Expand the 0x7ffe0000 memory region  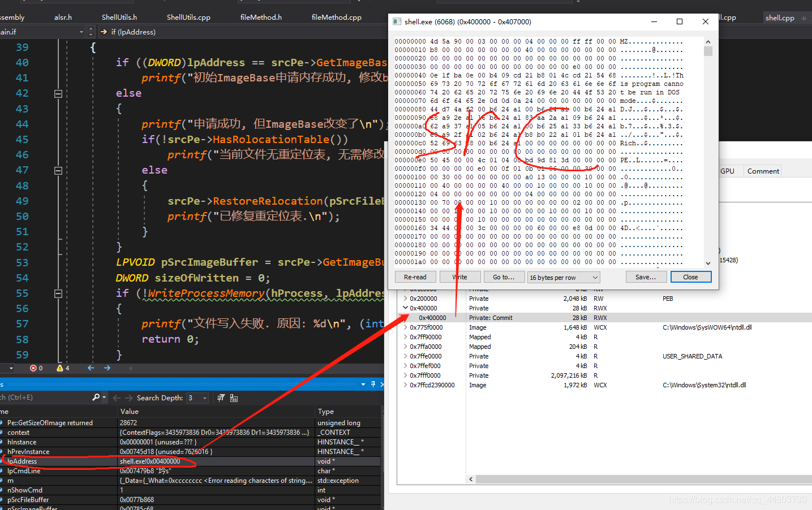tap(405, 356)
